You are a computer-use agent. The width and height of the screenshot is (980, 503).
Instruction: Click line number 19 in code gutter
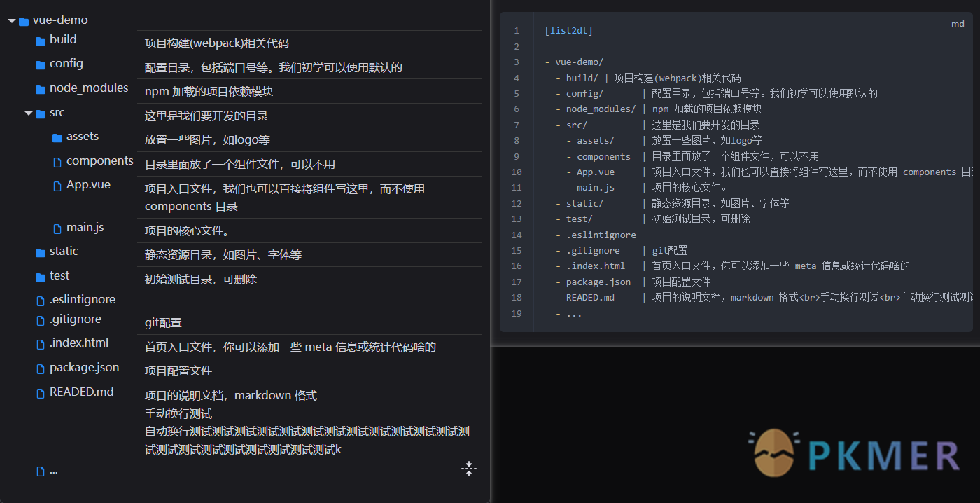pyautogui.click(x=517, y=313)
